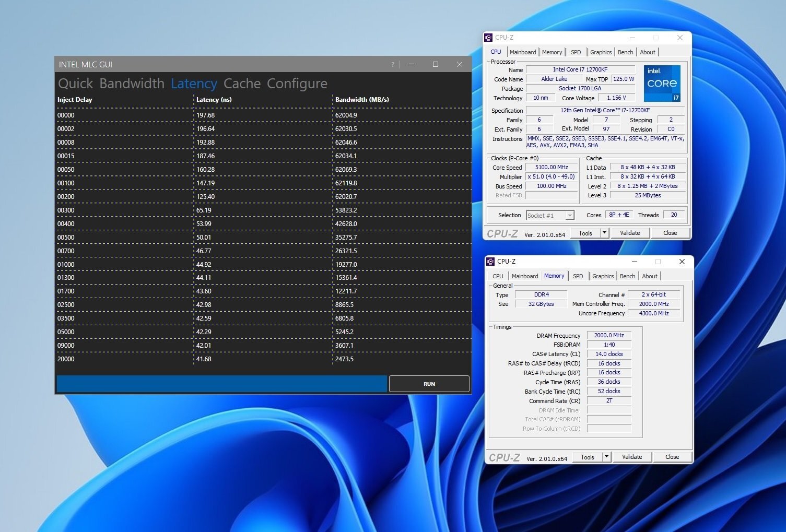Minimize the lower CPU-Z memory window

[x=635, y=262]
